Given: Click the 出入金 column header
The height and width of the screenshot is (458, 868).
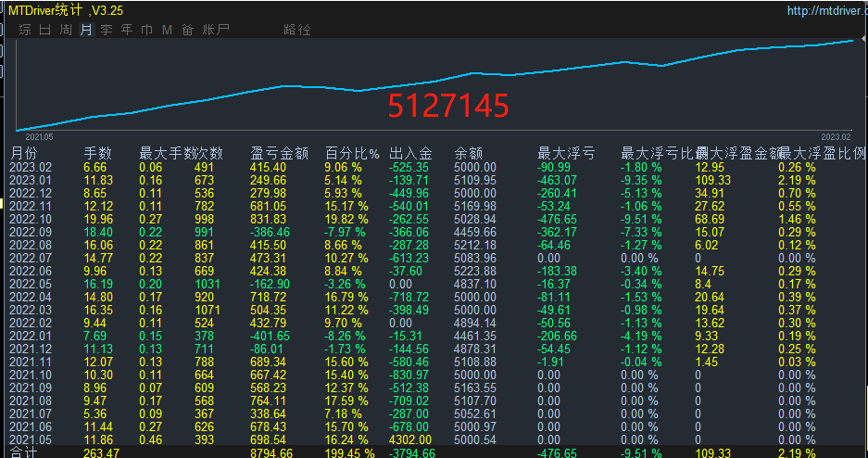Looking at the screenshot, I should [x=410, y=153].
